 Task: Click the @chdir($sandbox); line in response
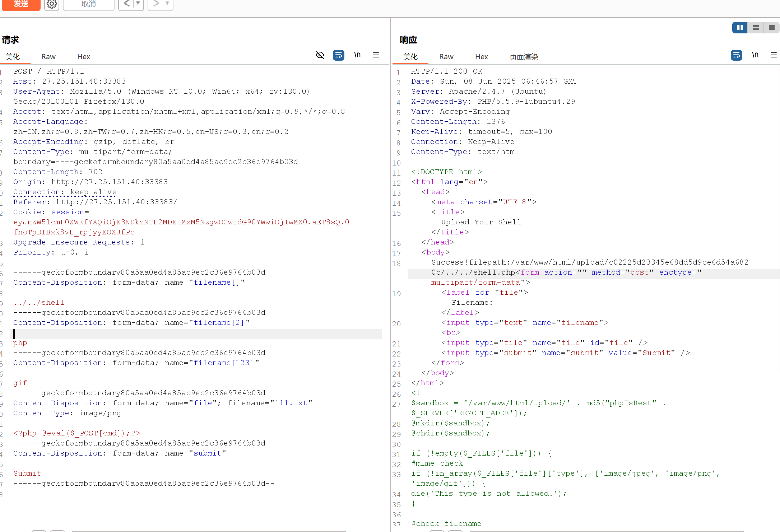pyautogui.click(x=450, y=433)
